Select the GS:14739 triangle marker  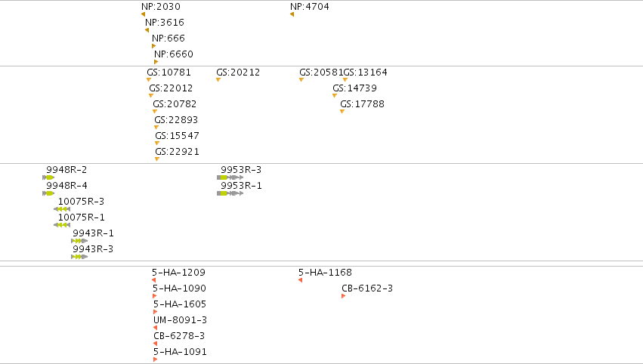coord(335,95)
